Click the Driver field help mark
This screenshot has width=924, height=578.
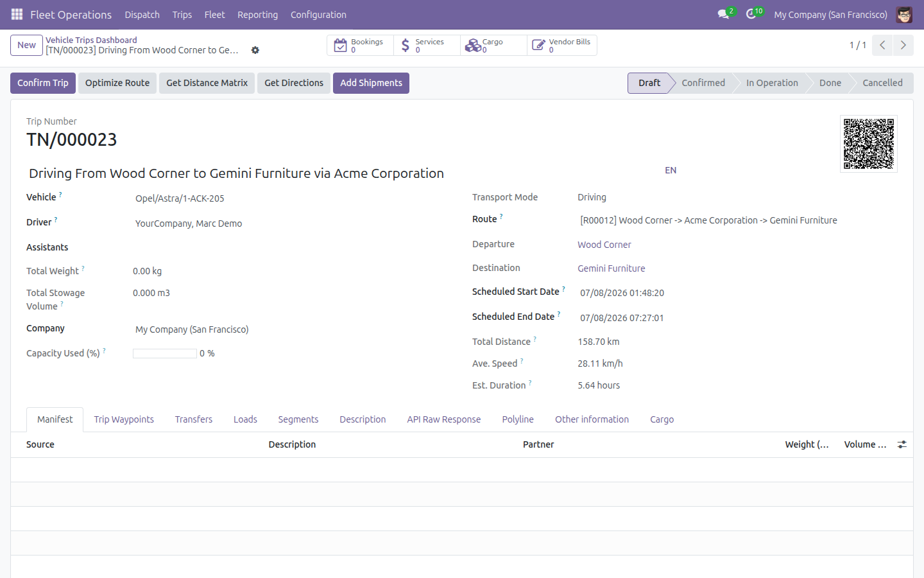pyautogui.click(x=56, y=219)
